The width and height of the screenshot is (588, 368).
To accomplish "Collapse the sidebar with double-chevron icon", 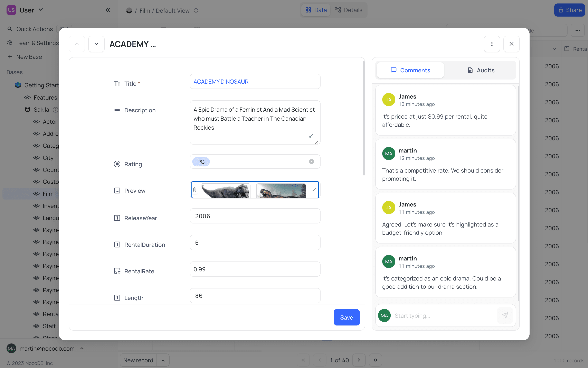I will [108, 10].
